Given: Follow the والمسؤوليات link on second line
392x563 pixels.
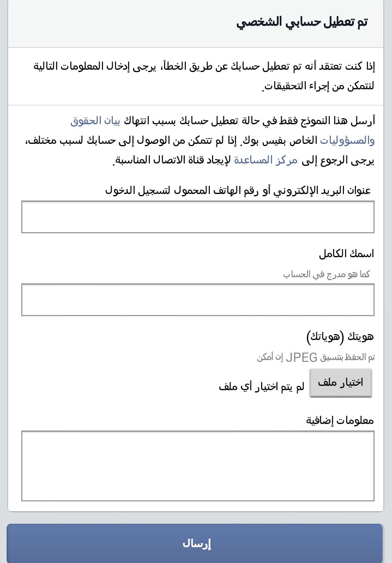Looking at the screenshot, I should [347, 141].
